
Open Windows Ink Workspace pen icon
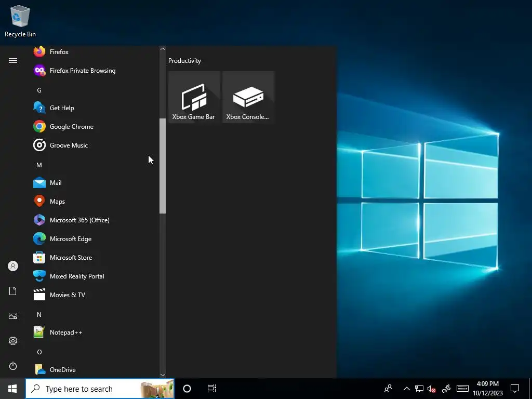point(446,389)
